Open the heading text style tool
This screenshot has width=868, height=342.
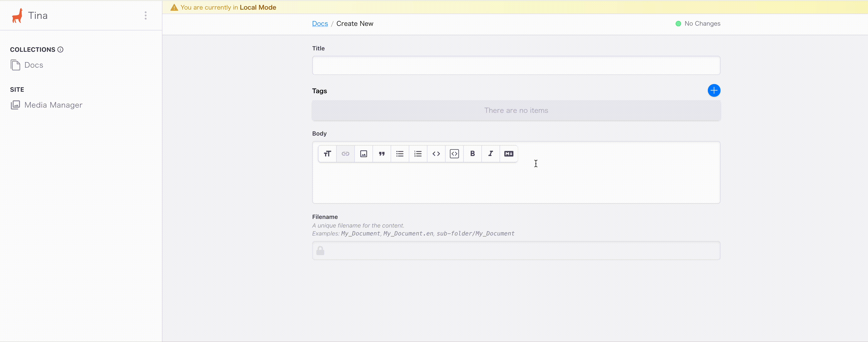tap(327, 154)
